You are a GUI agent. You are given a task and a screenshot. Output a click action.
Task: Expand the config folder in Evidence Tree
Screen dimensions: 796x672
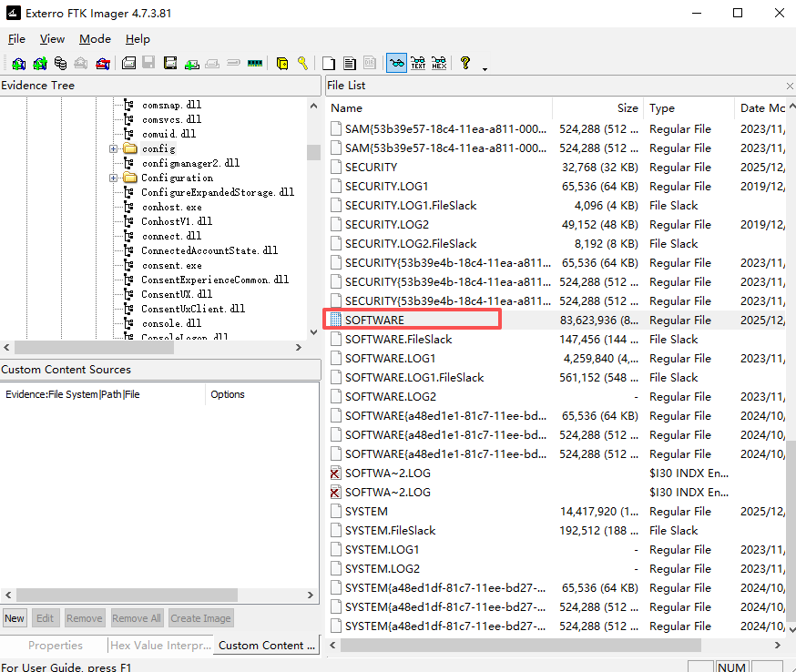coord(114,148)
